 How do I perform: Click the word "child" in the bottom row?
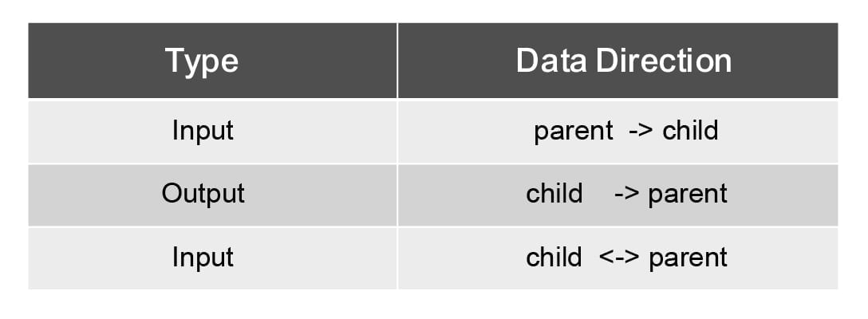click(x=554, y=258)
